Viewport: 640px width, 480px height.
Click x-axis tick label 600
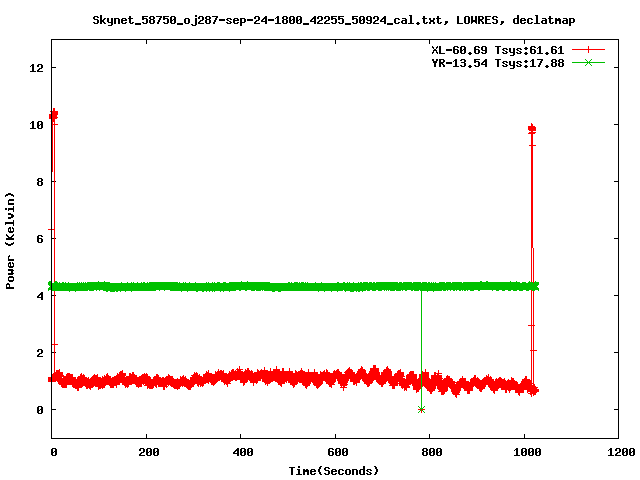click(x=338, y=452)
